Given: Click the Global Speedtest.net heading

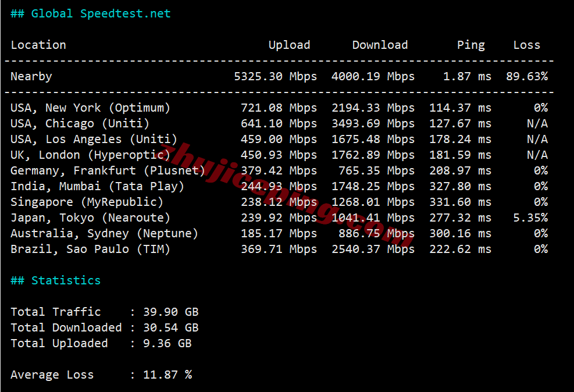Looking at the screenshot, I should [91, 13].
